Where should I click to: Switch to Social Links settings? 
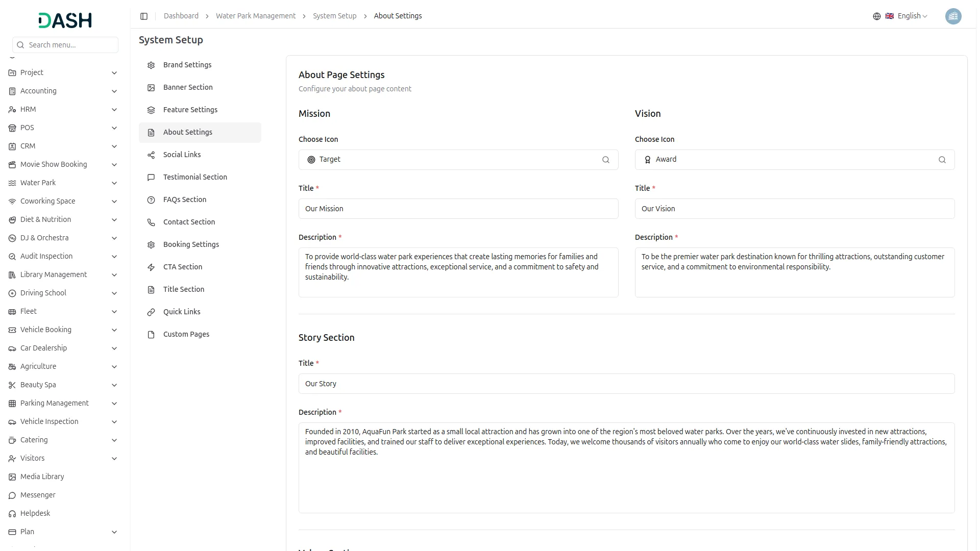click(182, 155)
